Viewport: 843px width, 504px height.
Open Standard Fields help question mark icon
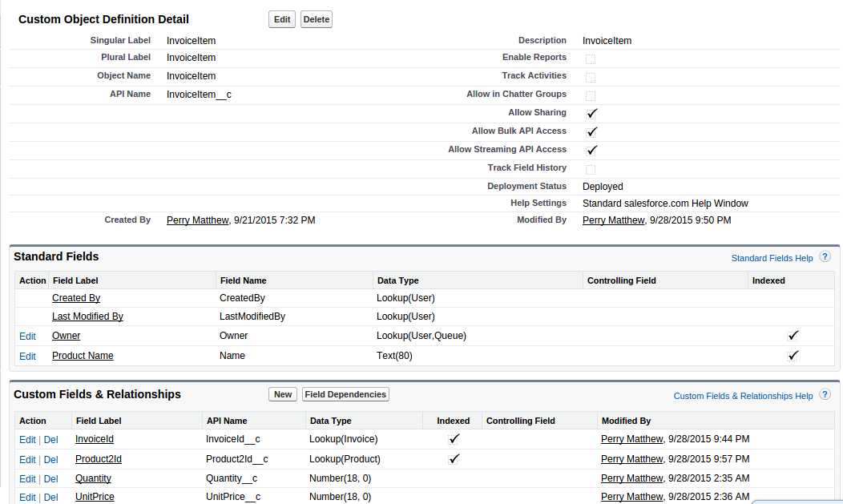825,257
